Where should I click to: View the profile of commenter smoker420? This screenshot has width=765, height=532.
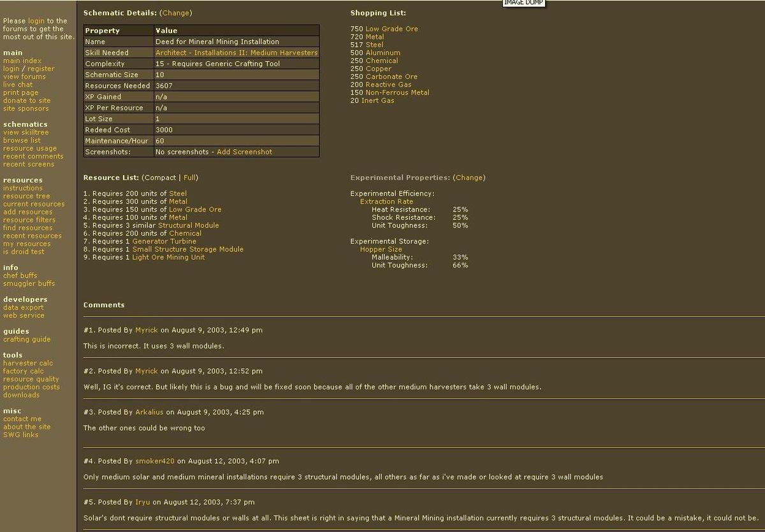coord(154,461)
